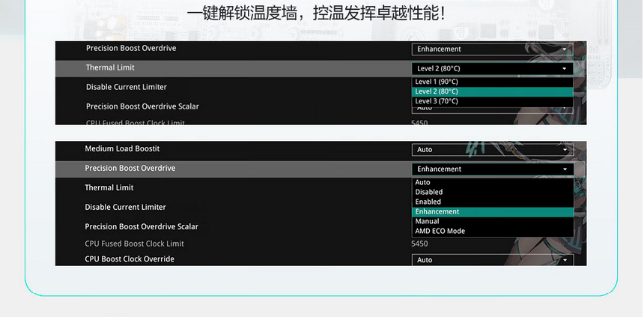The image size is (644, 317).
Task: Open CPU Boost Clock Override Auto dropdown
Action: tap(493, 260)
